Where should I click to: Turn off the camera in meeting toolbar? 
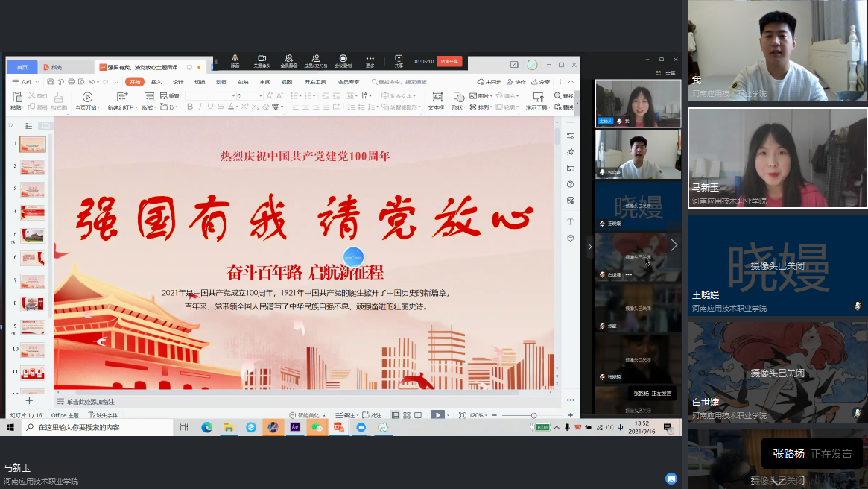click(262, 60)
